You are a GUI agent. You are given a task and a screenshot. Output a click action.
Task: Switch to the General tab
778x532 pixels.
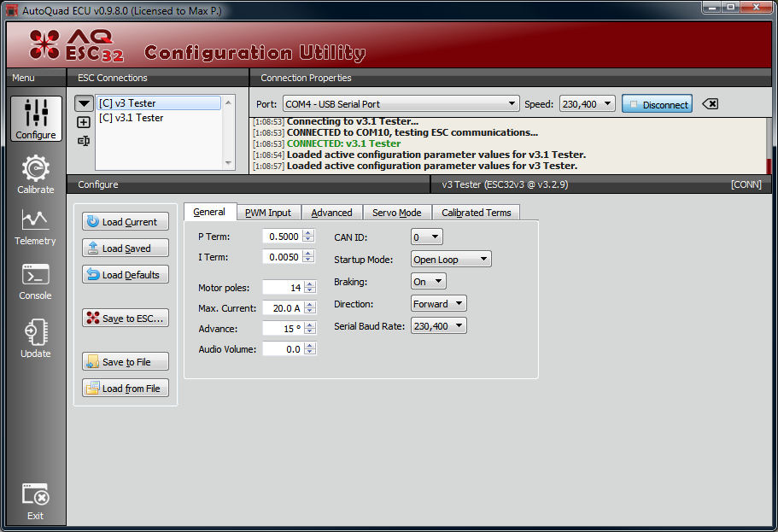point(210,212)
